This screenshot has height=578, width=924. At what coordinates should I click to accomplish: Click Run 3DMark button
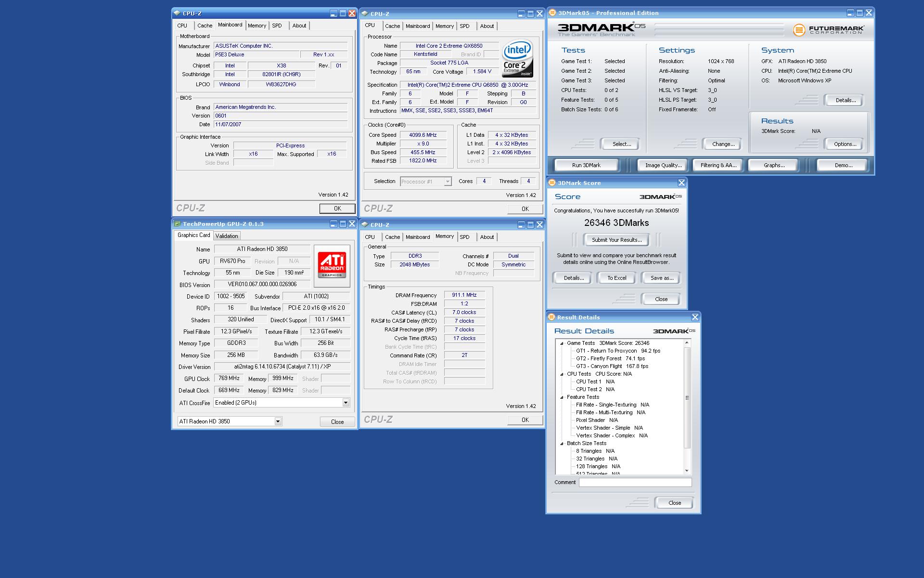tap(586, 165)
